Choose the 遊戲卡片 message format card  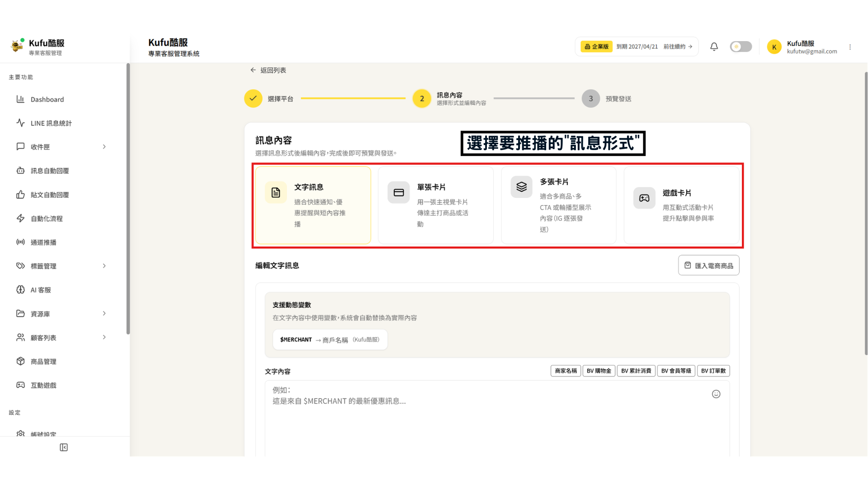click(x=682, y=205)
